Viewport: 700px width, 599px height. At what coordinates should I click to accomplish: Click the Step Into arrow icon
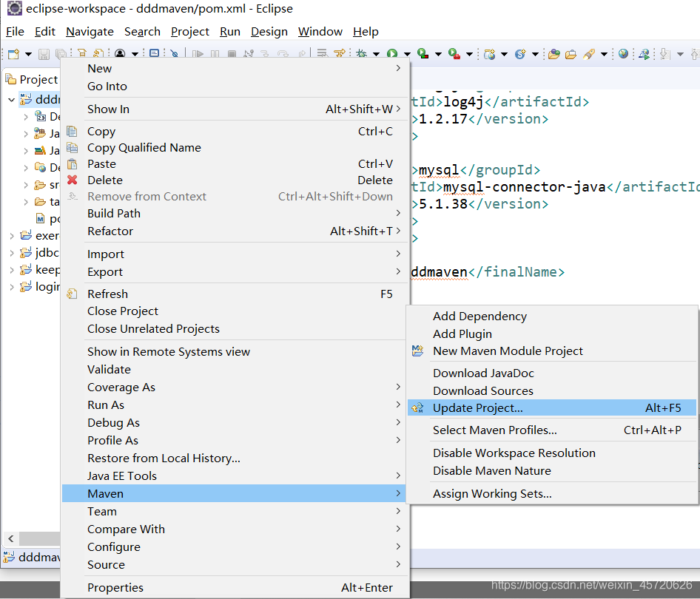pos(265,55)
